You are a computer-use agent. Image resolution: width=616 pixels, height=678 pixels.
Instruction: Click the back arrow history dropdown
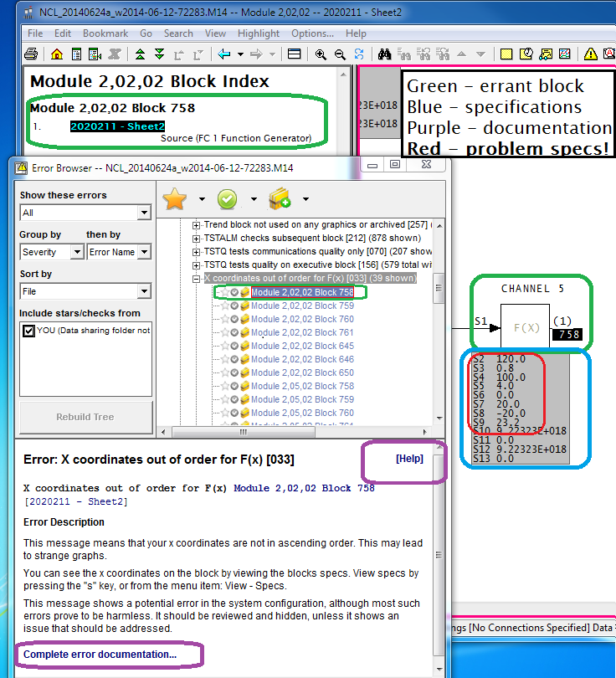click(x=240, y=54)
